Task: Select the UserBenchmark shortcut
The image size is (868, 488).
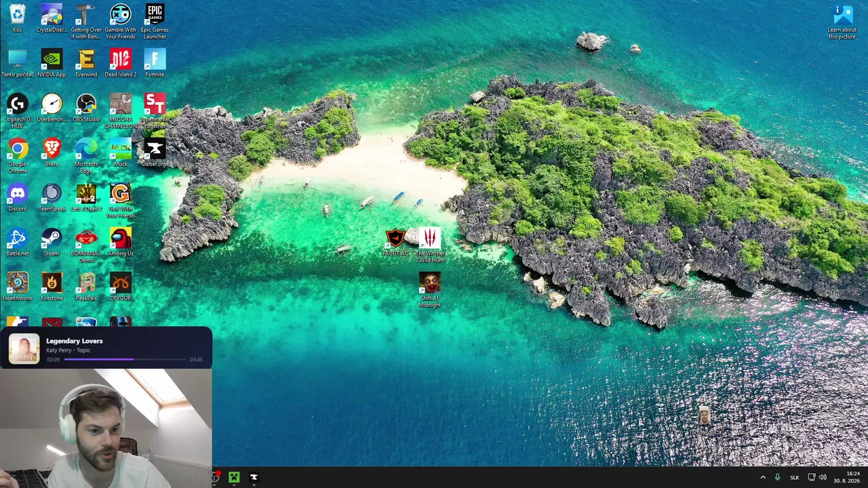Action: tap(52, 108)
